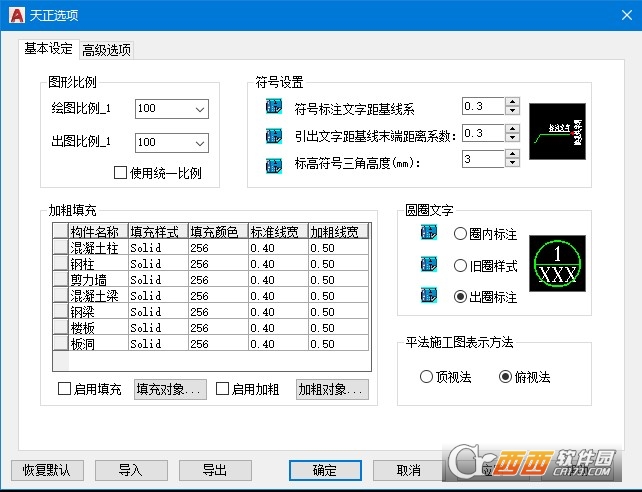Choose 俯视法 display method
Image resolution: width=642 pixels, height=492 pixels.
tap(505, 377)
